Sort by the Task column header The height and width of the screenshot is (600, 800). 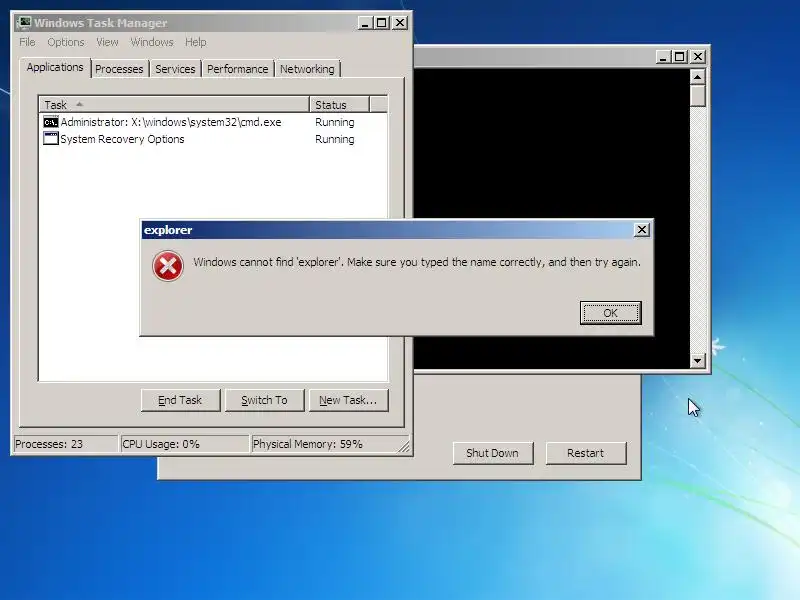point(174,105)
